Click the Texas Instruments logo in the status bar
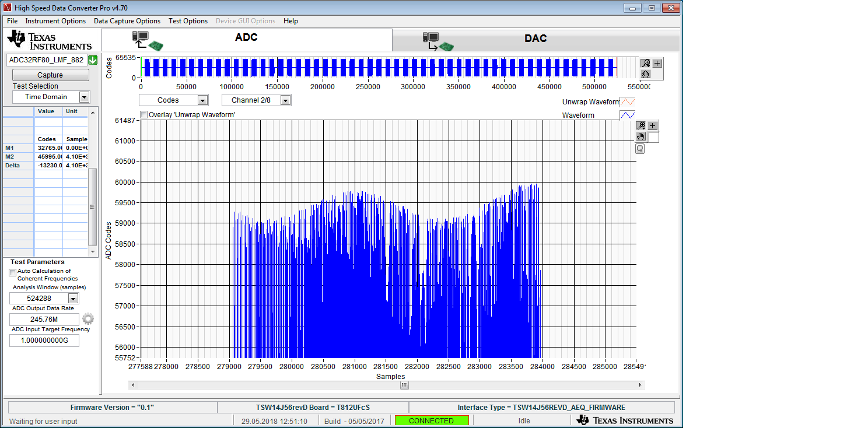Image resolution: width=868 pixels, height=428 pixels. [625, 420]
